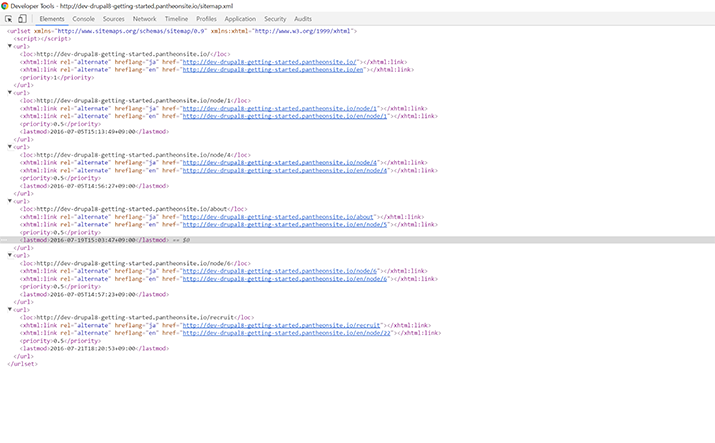Select lastmod 2016-07-05T14:56:27 line
This screenshot has width=715, height=443.
click(x=94, y=186)
